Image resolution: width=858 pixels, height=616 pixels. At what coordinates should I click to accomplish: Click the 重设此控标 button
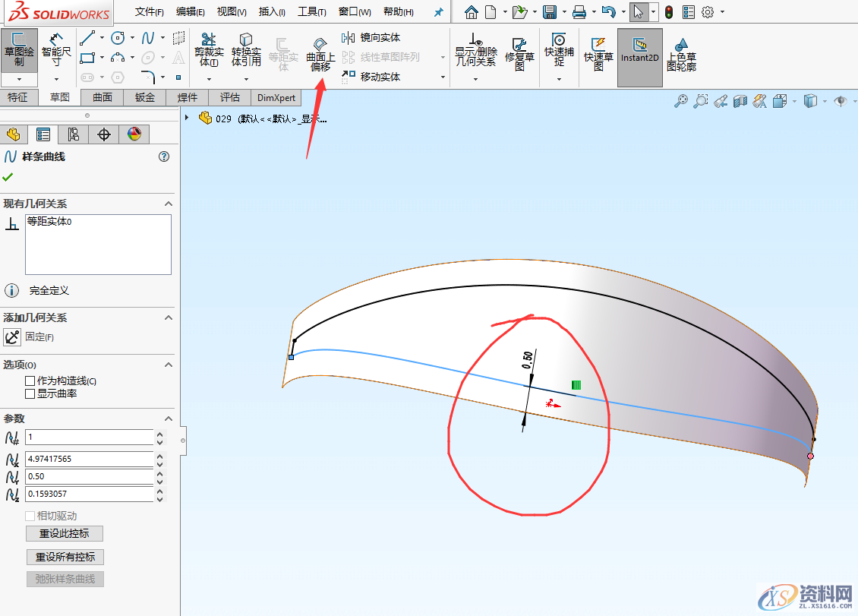(64, 533)
